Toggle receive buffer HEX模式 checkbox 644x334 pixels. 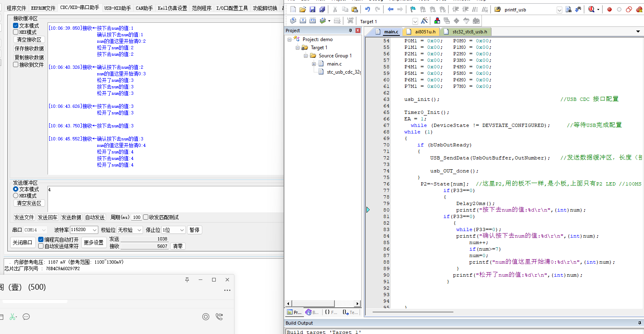pos(16,32)
